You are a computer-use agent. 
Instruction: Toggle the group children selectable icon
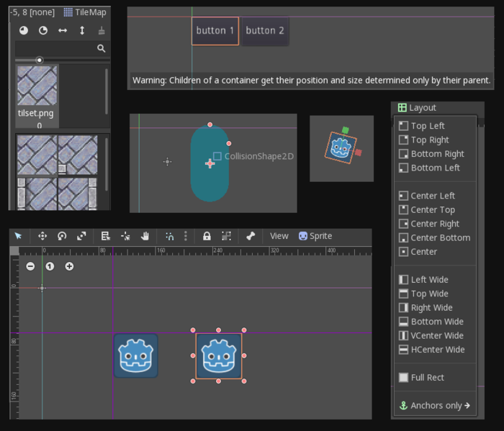coord(226,236)
